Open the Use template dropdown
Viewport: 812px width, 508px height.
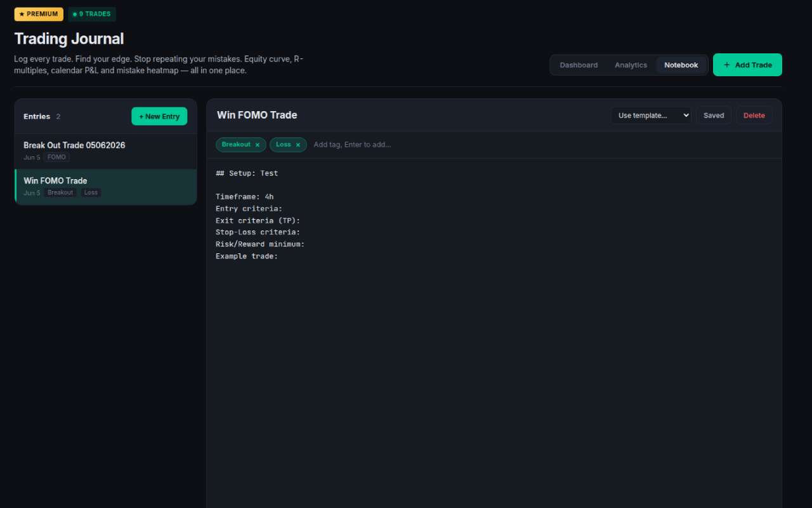click(x=651, y=116)
